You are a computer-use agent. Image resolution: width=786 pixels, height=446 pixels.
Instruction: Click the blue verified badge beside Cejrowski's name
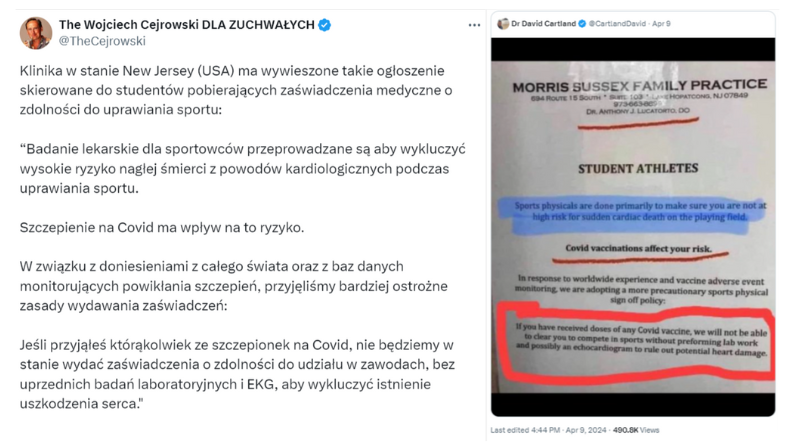[324, 25]
